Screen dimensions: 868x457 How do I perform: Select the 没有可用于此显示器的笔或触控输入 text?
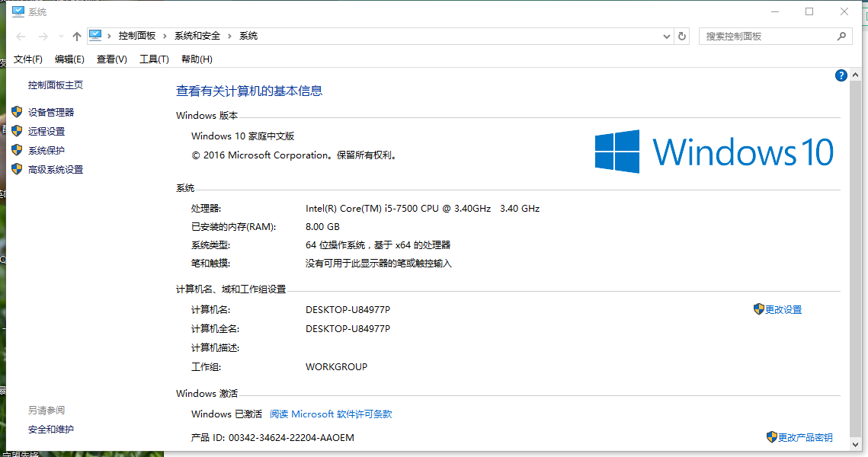pyautogui.click(x=379, y=264)
